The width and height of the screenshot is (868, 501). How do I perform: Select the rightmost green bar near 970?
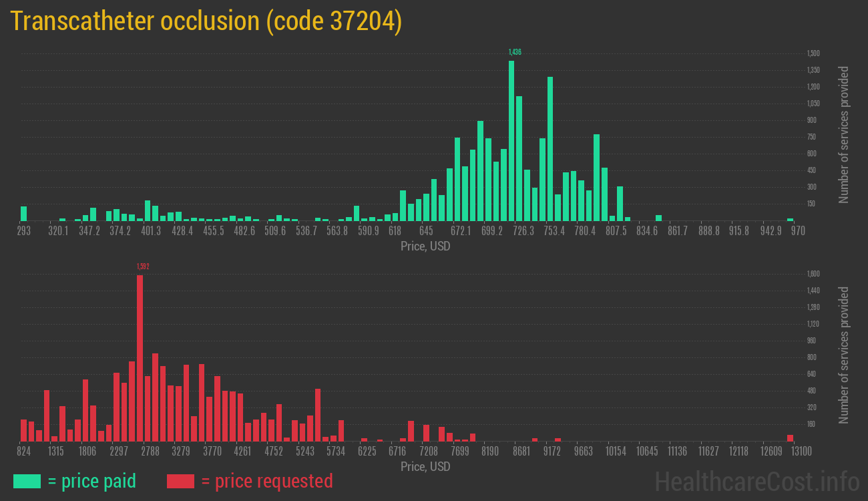click(790, 219)
